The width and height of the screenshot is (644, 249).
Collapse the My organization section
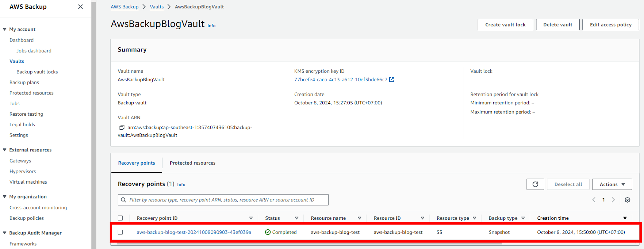tap(5, 196)
